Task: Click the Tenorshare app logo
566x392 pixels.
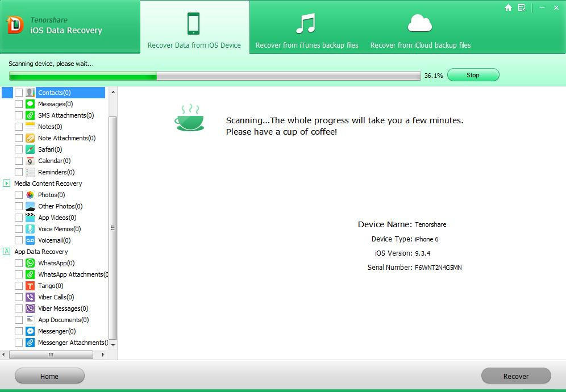Action: [x=15, y=25]
